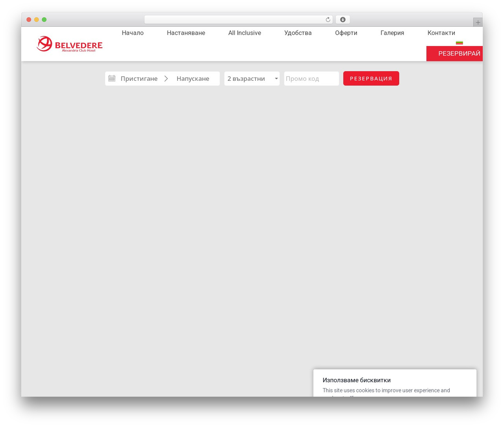Select the Пристигане arrival date field

pos(139,78)
